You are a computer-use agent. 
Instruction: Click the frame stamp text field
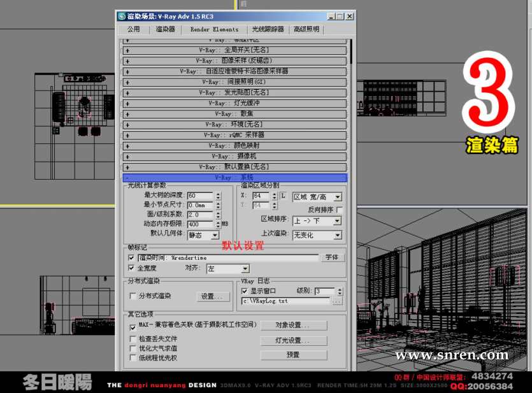[x=228, y=258]
